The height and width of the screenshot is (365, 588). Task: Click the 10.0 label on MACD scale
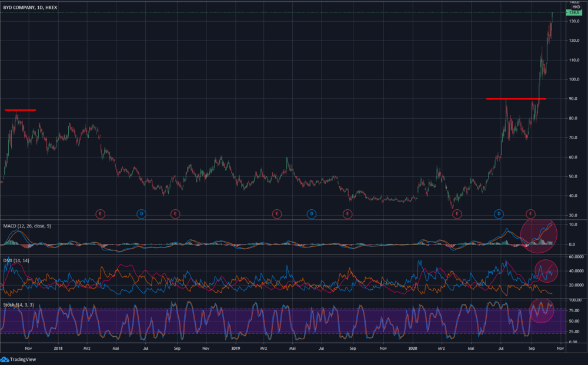click(x=573, y=225)
